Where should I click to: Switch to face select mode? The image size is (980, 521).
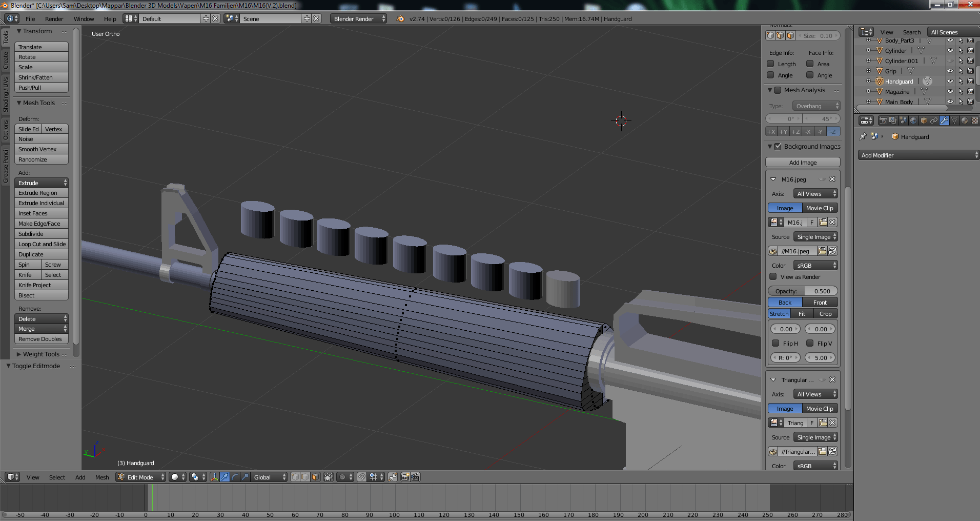tap(316, 477)
